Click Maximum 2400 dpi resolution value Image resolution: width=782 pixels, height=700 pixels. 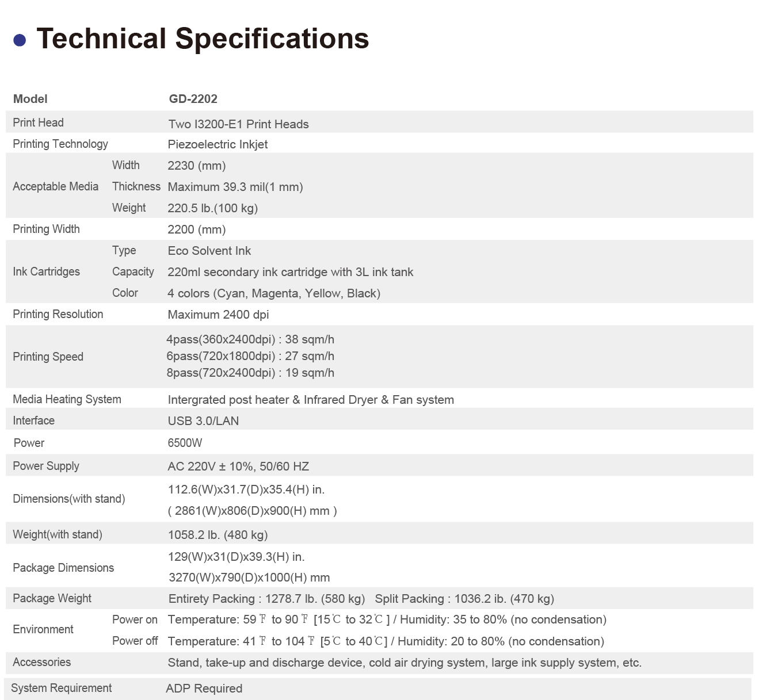(218, 315)
